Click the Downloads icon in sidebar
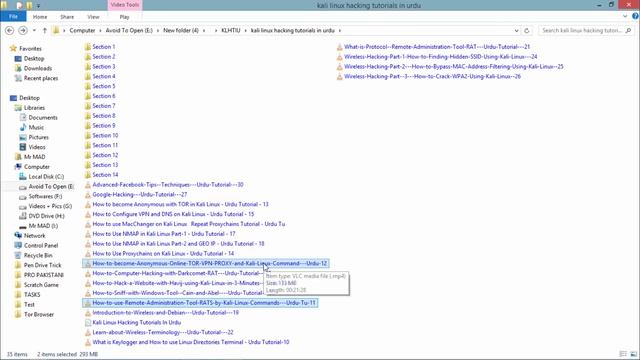Viewport: 640px width, 360px height. click(x=18, y=68)
